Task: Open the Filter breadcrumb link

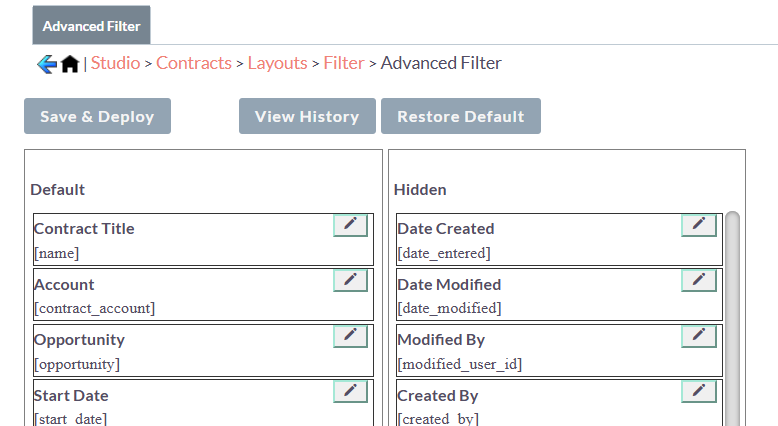Action: [x=344, y=63]
